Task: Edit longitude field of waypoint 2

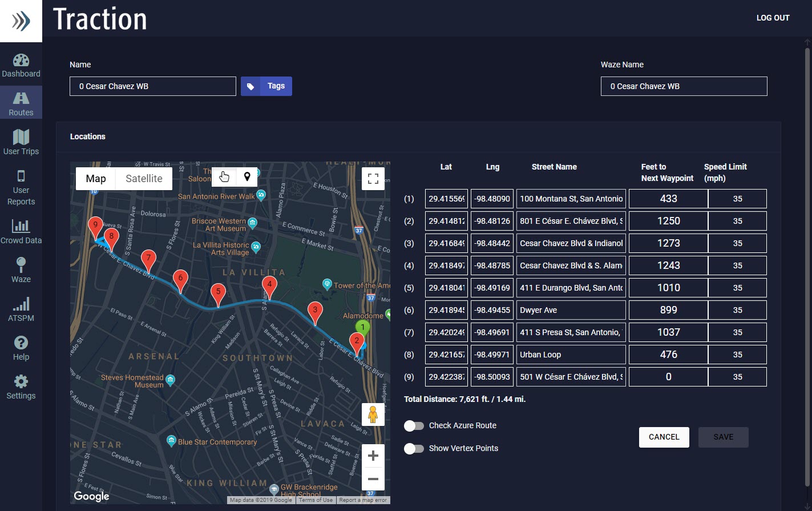Action: coord(492,221)
